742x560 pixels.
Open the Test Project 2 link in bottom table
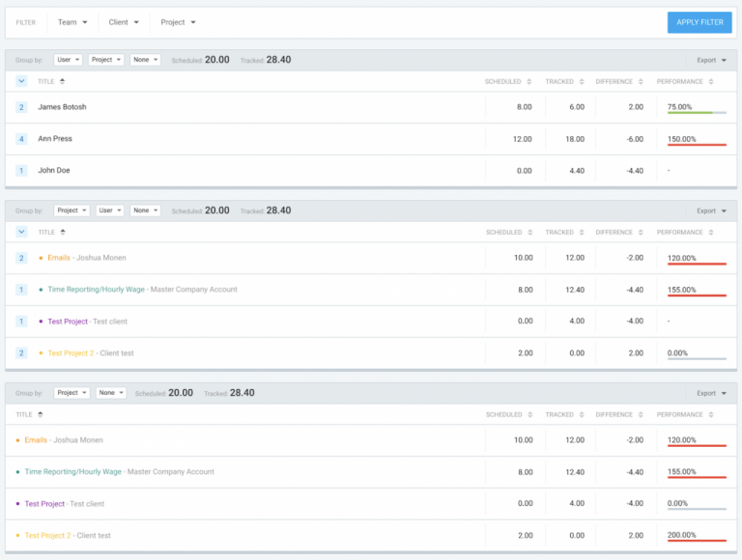click(47, 536)
